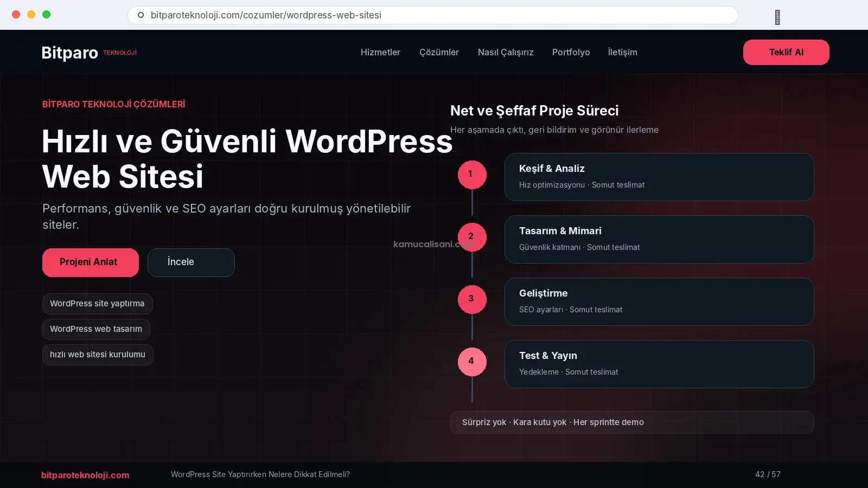
Task: Open the Çözümler menu item
Action: click(x=439, y=52)
